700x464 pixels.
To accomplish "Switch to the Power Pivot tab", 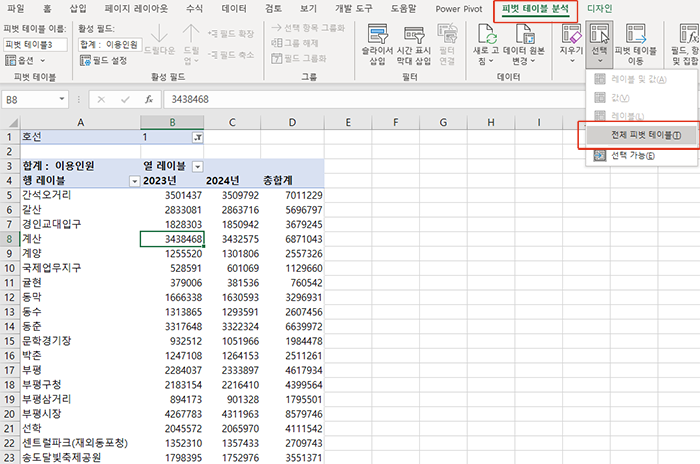I will pos(459,8).
